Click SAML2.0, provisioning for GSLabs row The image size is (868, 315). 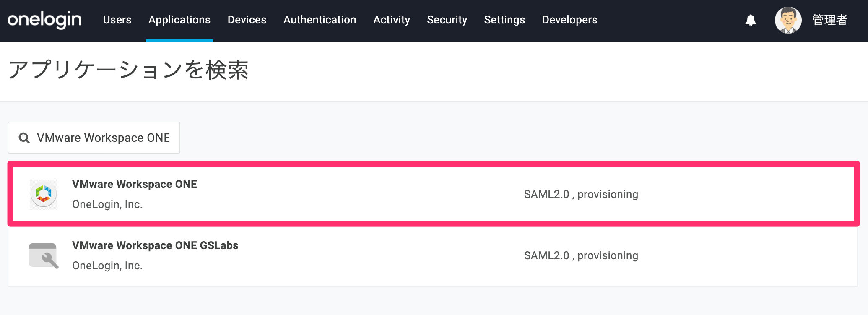point(581,255)
